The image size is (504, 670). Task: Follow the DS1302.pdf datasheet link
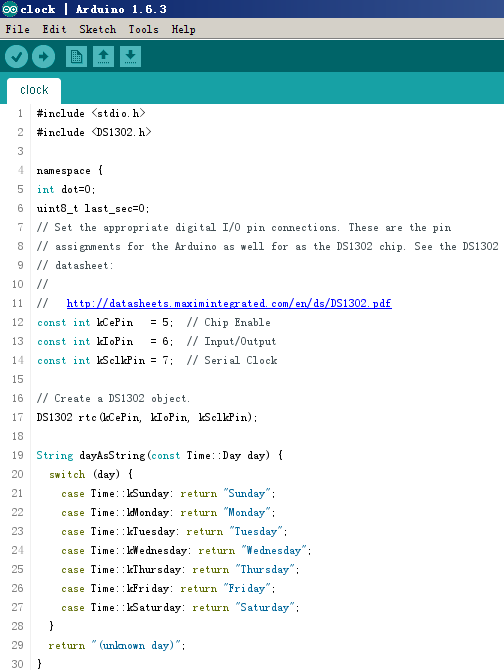tap(229, 303)
